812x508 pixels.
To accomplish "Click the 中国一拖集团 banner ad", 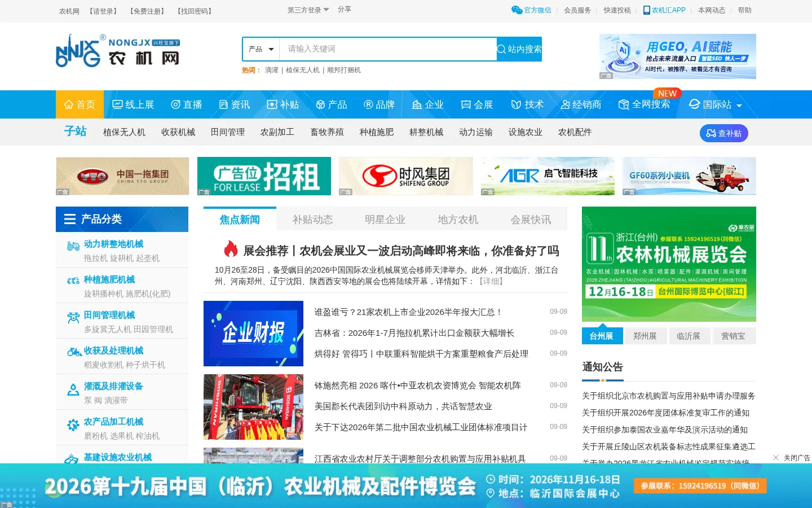I will point(122,176).
